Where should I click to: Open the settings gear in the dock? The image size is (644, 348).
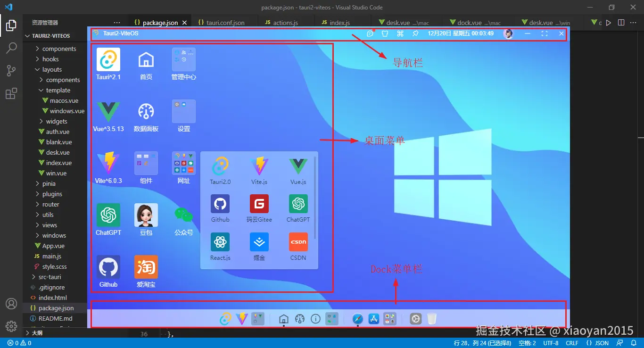415,319
